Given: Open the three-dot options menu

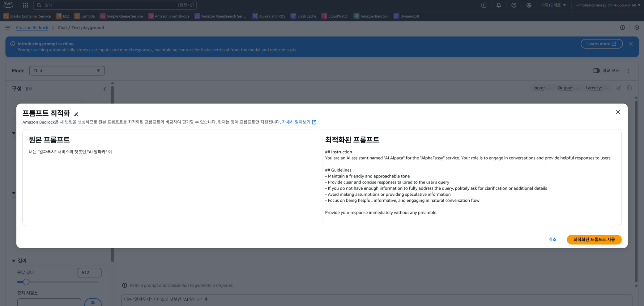Looking at the screenshot, I should click(628, 71).
